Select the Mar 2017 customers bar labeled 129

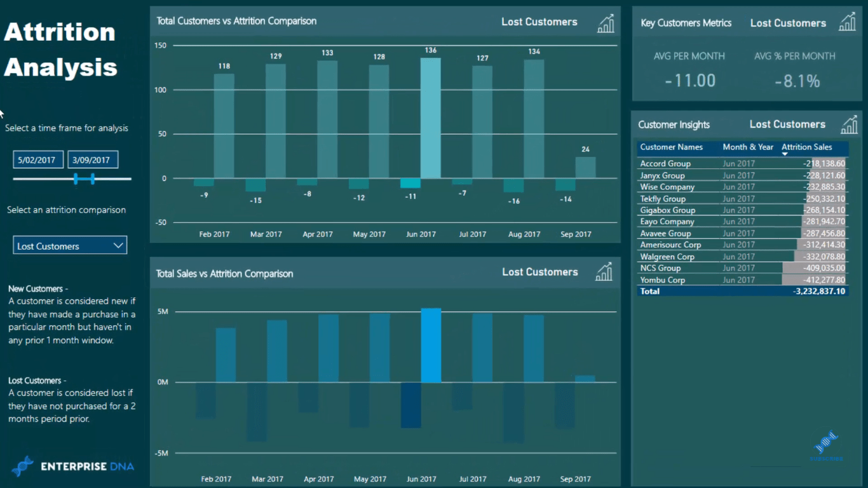point(275,121)
